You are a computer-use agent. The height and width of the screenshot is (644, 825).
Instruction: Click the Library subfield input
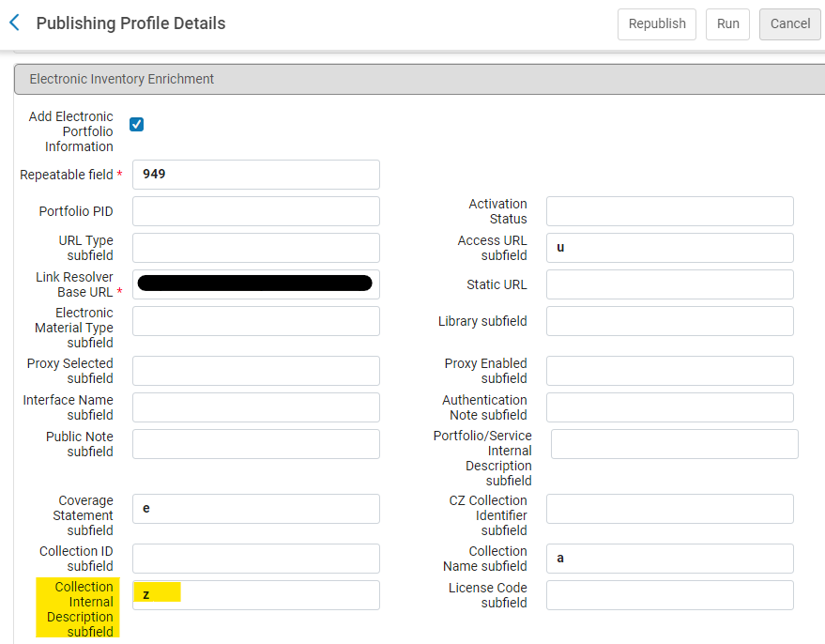pos(669,321)
